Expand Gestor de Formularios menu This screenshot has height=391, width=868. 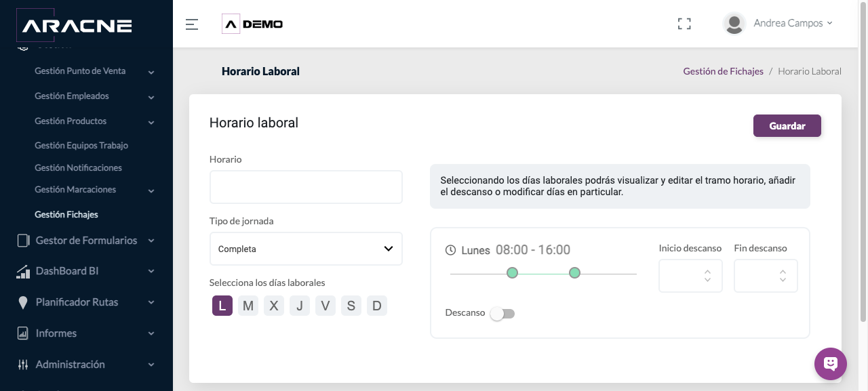[151, 241]
